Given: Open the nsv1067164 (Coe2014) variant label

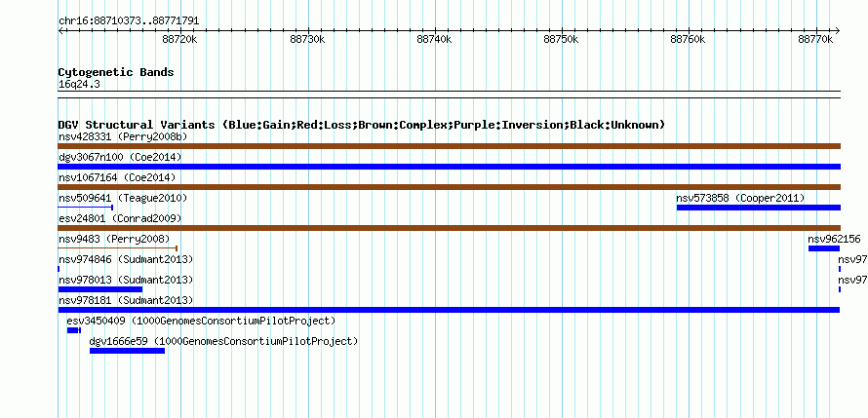Looking at the screenshot, I should 117,177.
